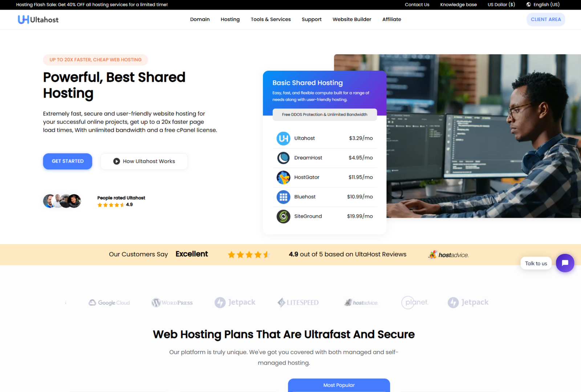581x392 pixels.
Task: Open the English (US) language selector
Action: coord(543,5)
